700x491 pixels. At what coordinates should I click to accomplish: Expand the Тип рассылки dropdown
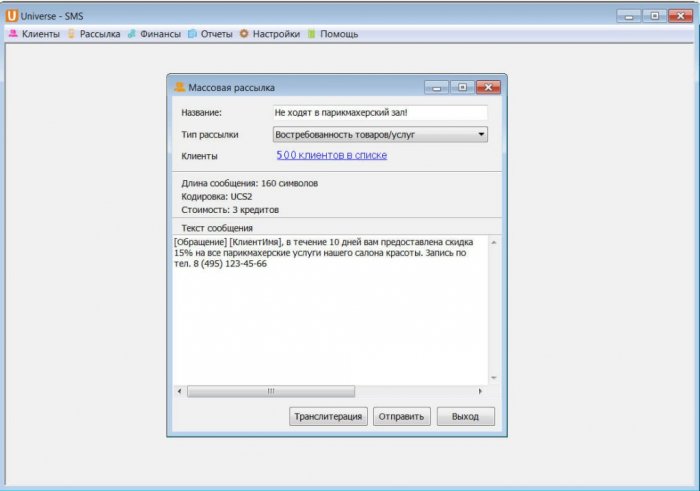[x=481, y=134]
